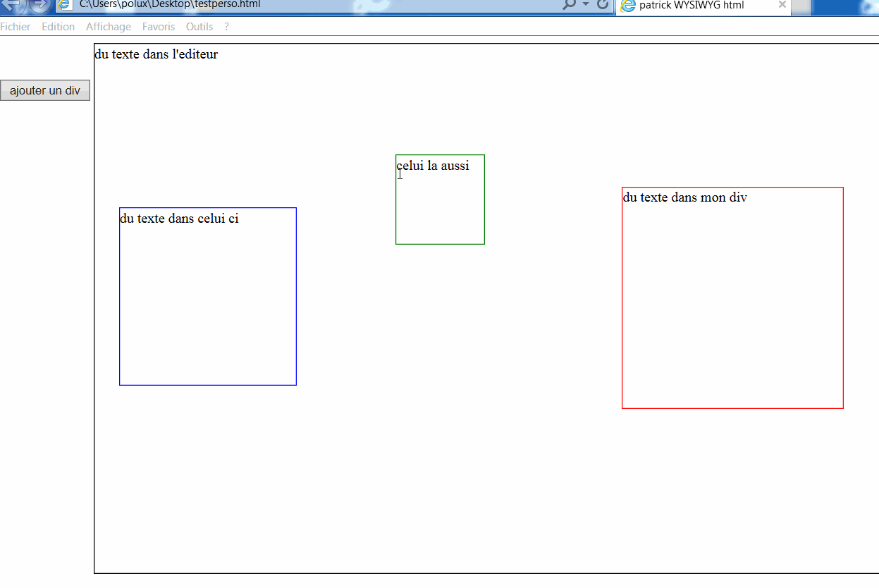Refresh the page with the reload icon
Image resolution: width=879 pixels, height=588 pixels.
click(x=603, y=5)
